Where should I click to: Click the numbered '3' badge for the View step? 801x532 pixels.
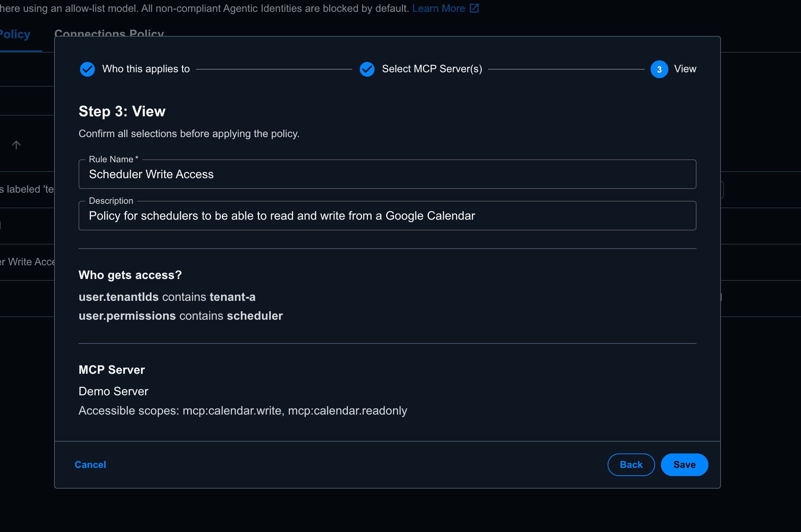click(x=659, y=69)
